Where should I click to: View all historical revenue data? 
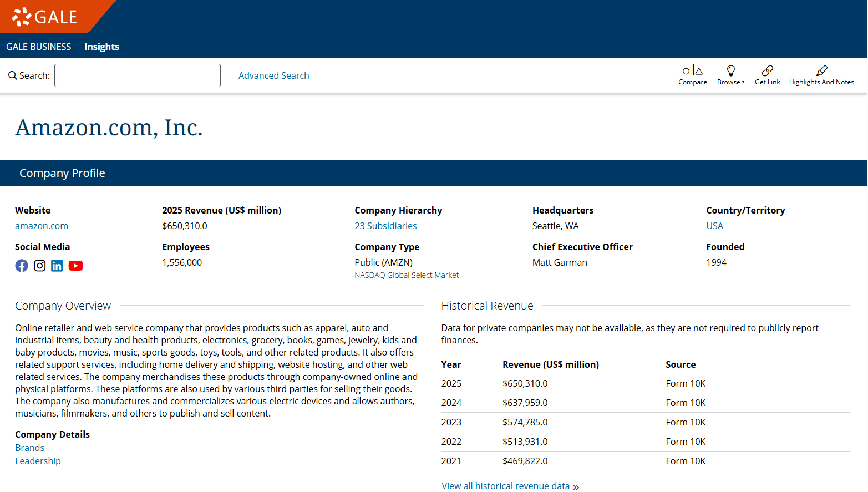510,486
